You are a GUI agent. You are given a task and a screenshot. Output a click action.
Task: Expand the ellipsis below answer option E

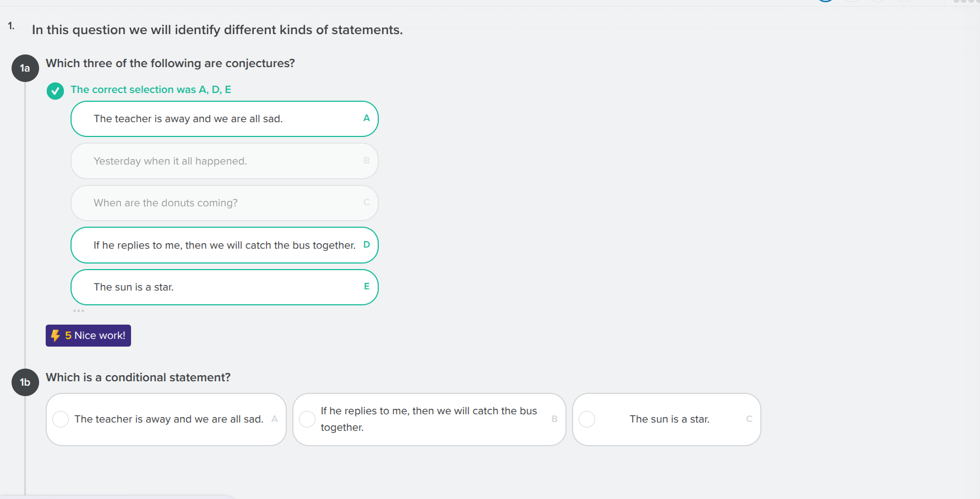click(79, 311)
